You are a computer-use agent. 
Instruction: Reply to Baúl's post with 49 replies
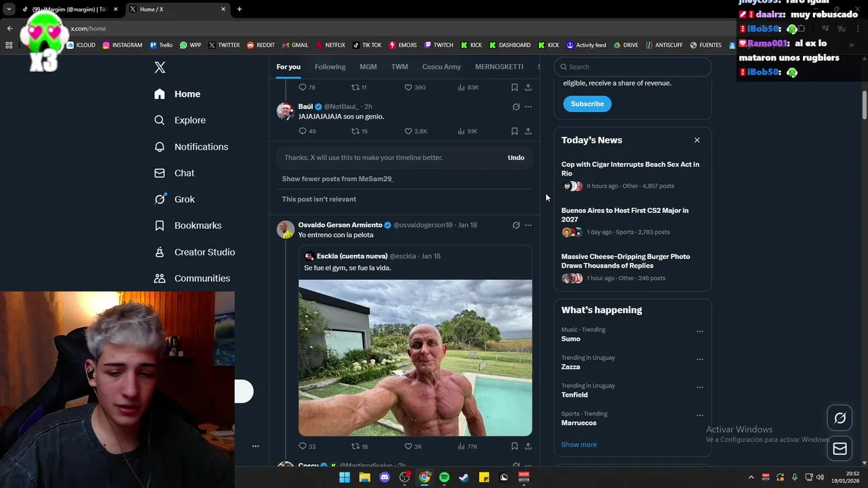pos(307,131)
